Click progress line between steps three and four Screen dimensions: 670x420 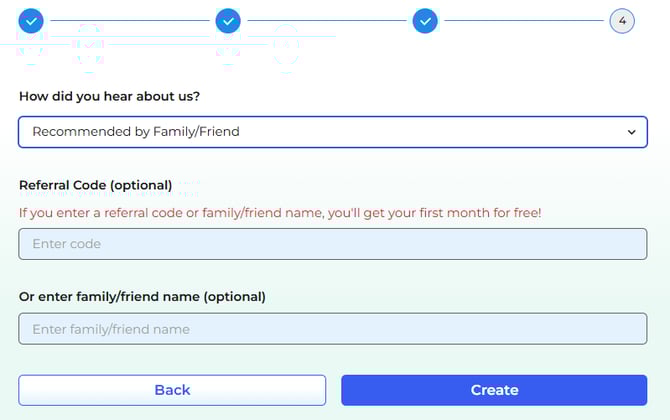tap(523, 20)
